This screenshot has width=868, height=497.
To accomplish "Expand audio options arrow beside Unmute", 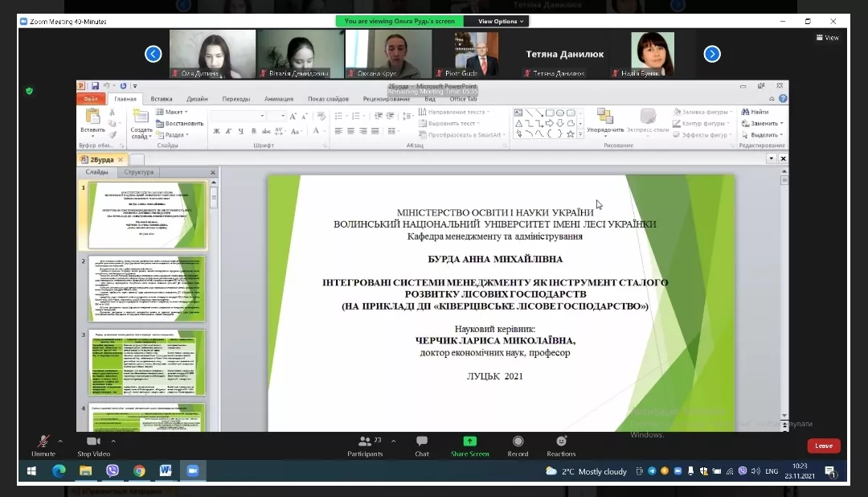I will click(x=60, y=440).
